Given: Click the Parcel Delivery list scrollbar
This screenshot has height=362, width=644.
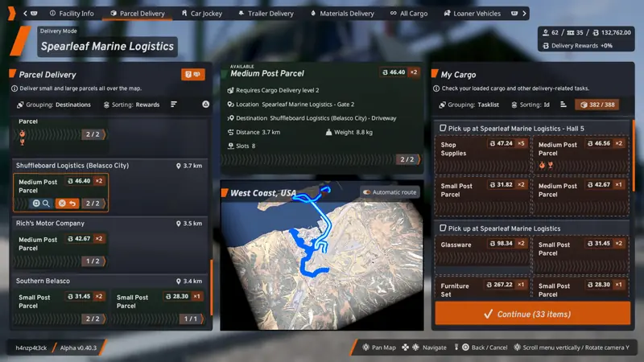Looking at the screenshot, I should click(212, 287).
